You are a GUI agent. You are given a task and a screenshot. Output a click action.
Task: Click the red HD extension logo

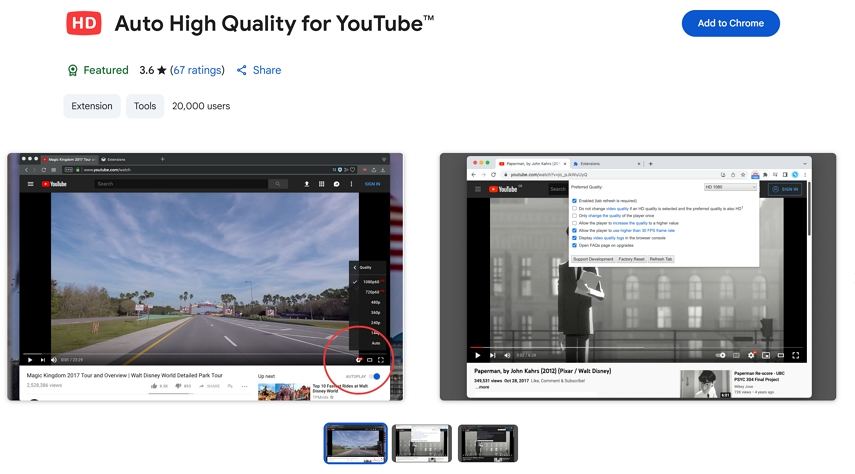click(x=83, y=23)
